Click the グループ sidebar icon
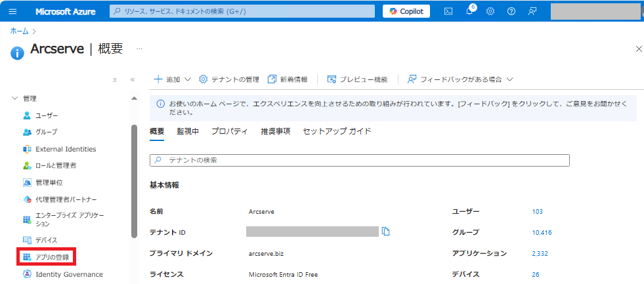The height and width of the screenshot is (284, 644). [x=27, y=132]
